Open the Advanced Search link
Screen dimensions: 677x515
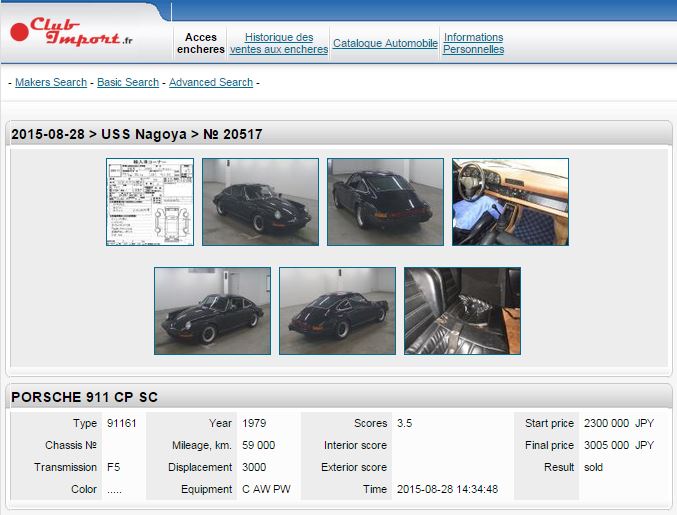211,82
